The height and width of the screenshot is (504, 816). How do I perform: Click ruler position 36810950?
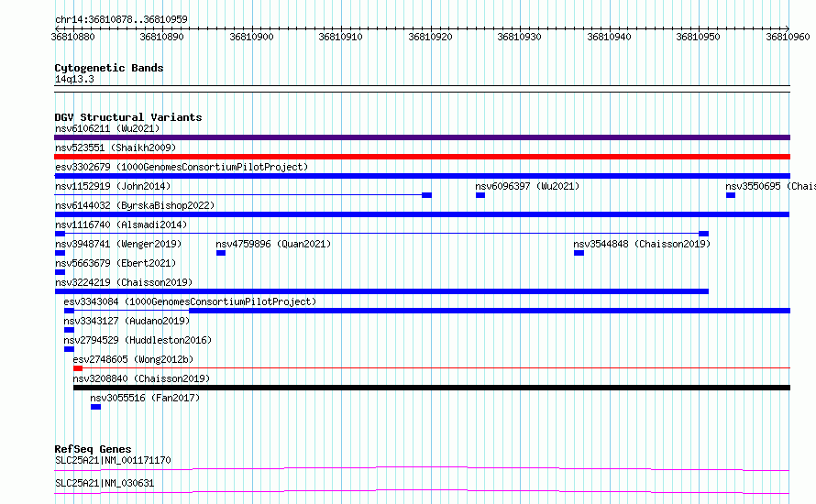[698, 37]
